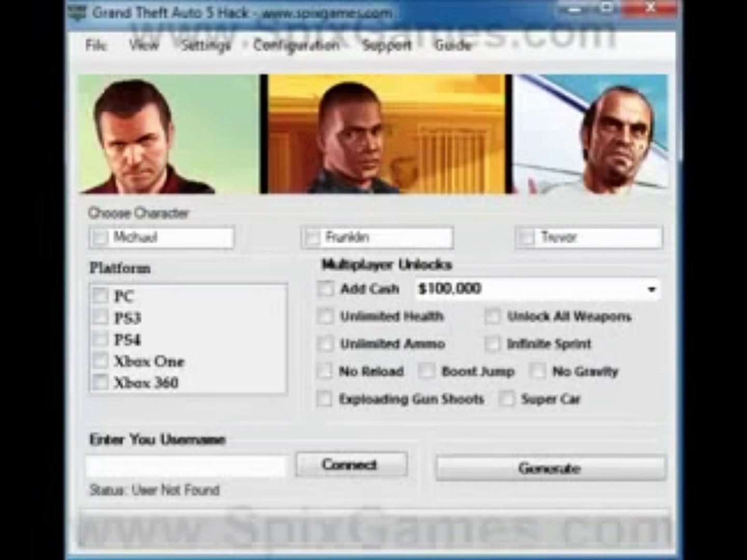Focus the username input field
This screenshot has width=747, height=560.
click(186, 466)
